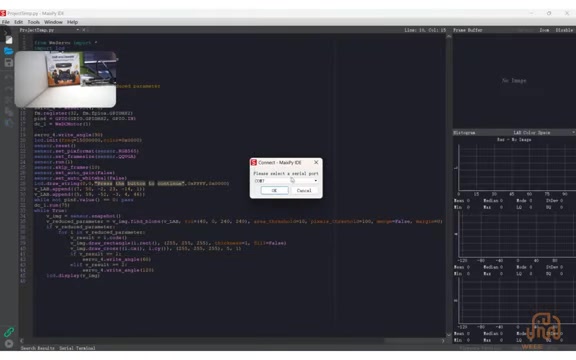Toggle the Disable frame buffer button

(x=564, y=30)
